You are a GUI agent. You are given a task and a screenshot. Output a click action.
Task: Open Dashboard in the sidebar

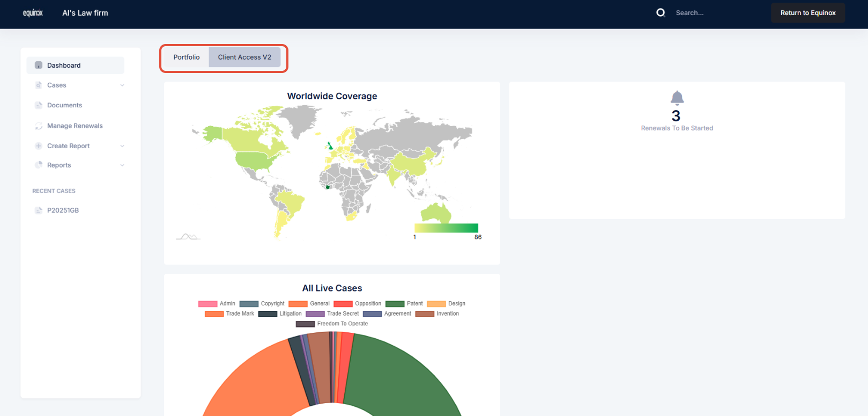(x=76, y=65)
